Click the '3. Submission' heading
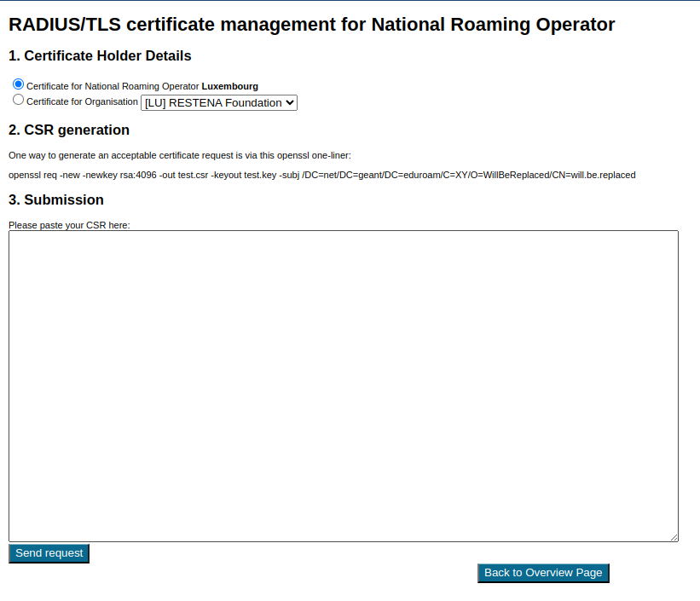The image size is (700, 601). 56,200
